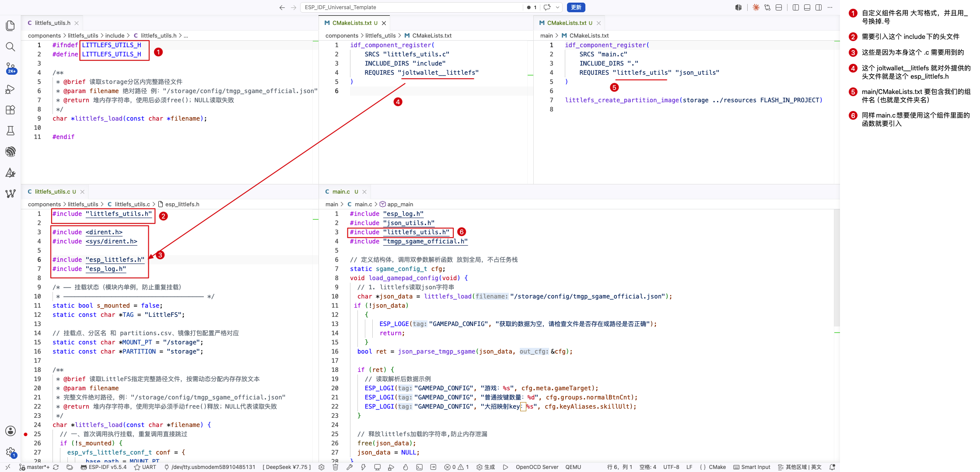
Task: Toggle the primary sidebar layout icon
Action: coord(796,7)
